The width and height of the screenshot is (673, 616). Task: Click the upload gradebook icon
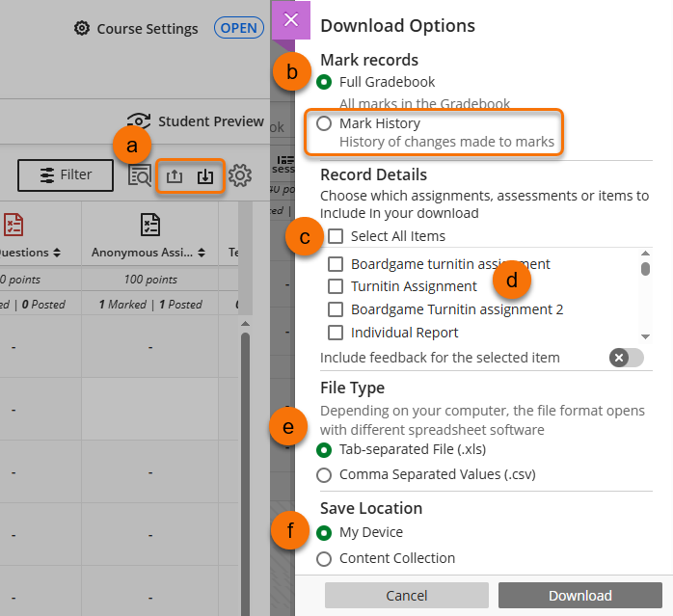click(175, 176)
